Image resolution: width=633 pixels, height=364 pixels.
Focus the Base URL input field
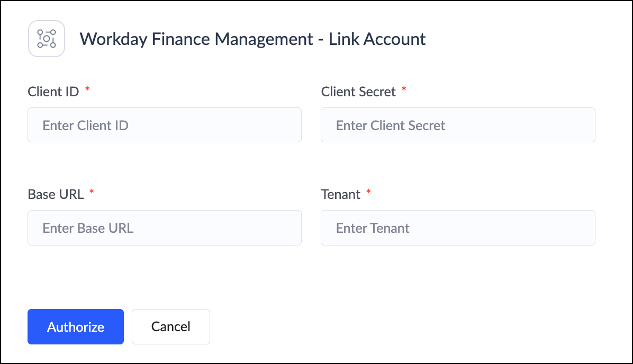point(165,228)
